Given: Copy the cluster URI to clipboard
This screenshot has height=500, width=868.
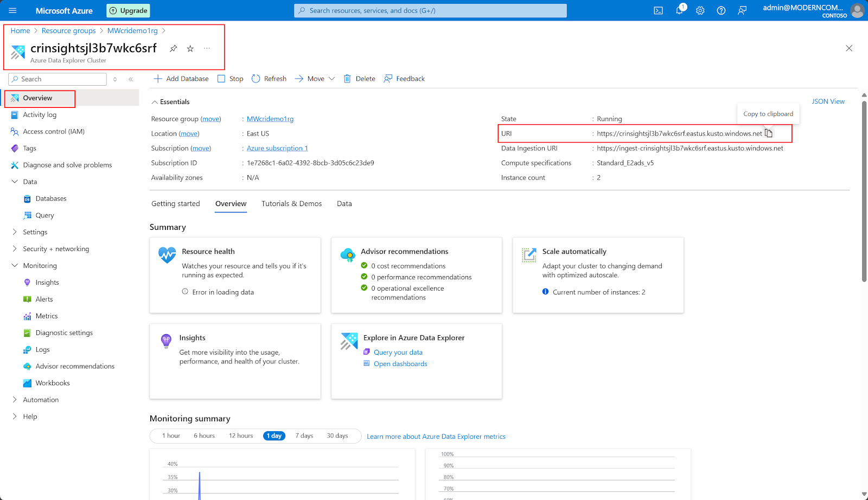Looking at the screenshot, I should tap(769, 133).
